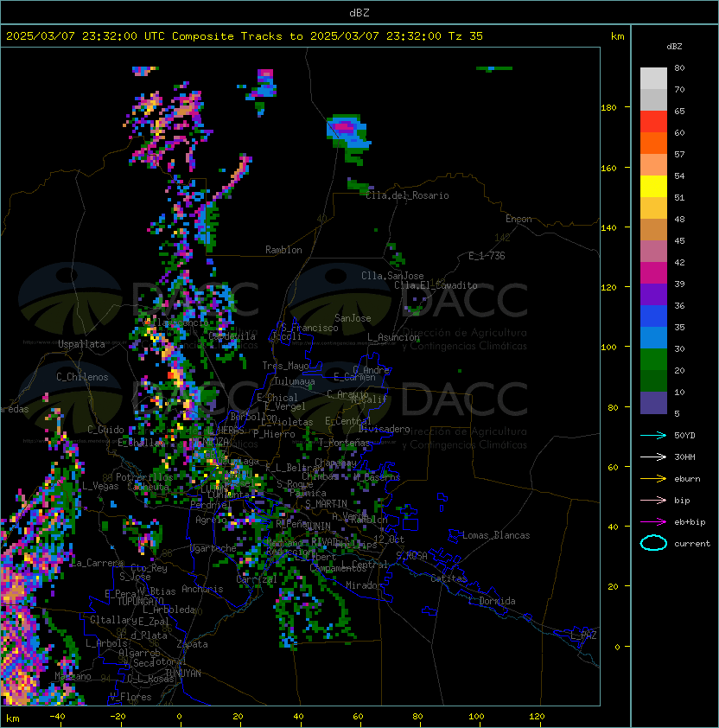Click the 180 km y-axis tick label
The image size is (719, 728).
608,108
